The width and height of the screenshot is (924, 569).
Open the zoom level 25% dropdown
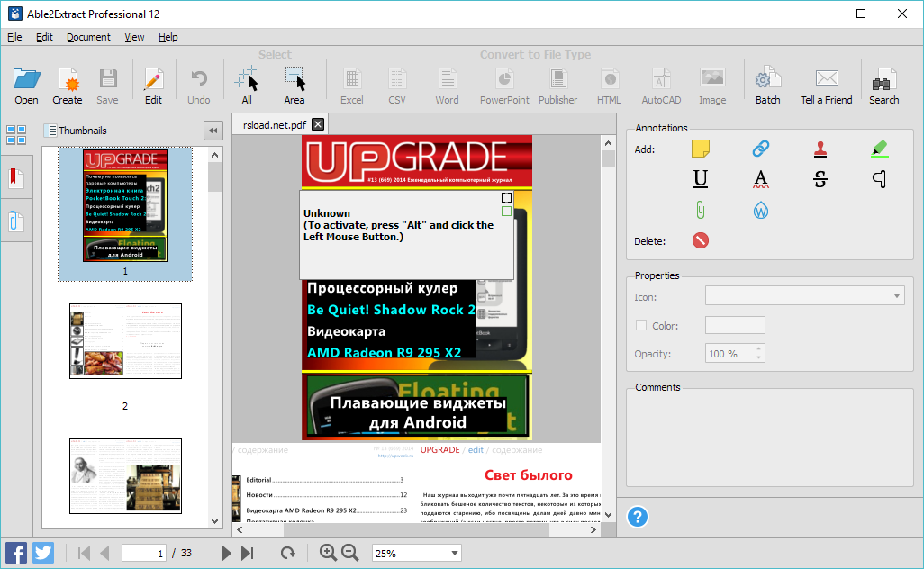point(454,554)
